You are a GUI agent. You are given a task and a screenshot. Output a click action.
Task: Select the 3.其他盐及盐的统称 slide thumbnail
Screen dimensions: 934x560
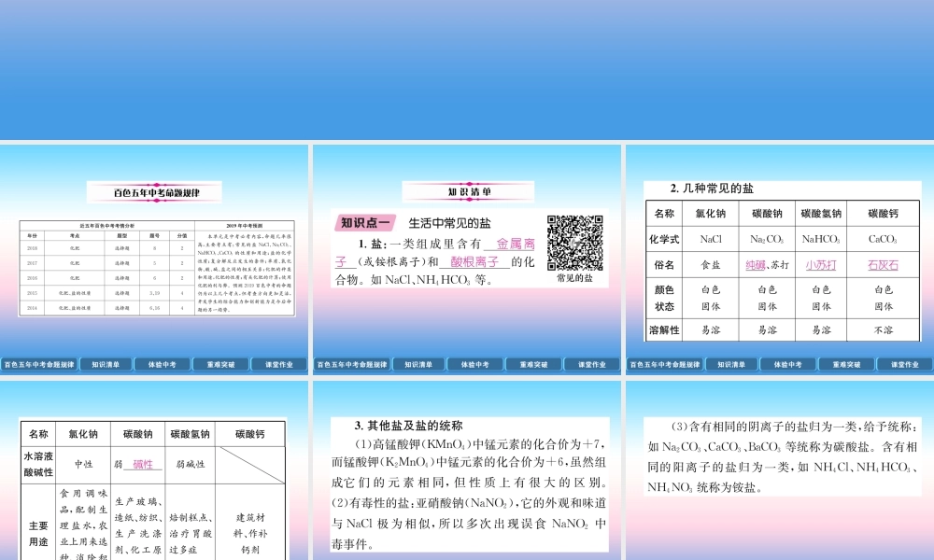coord(467,470)
